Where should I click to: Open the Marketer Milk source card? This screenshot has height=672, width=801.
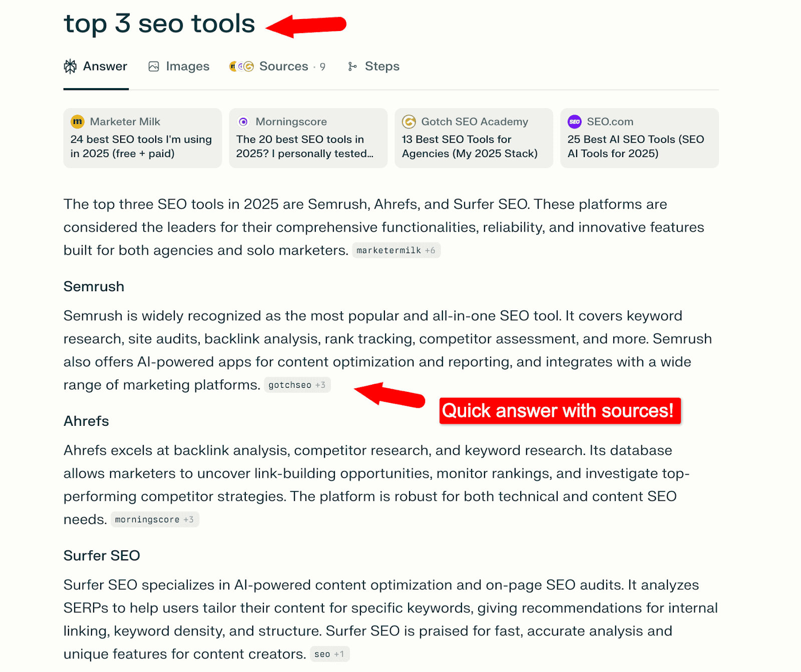pos(143,138)
